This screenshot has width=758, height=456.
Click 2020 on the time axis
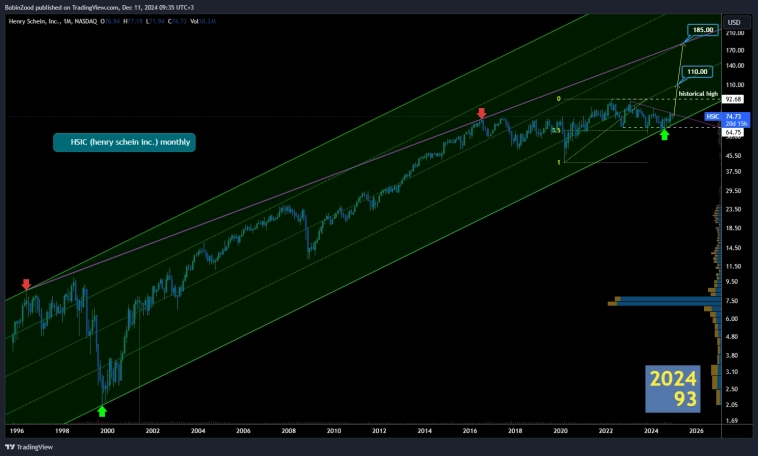pos(560,430)
